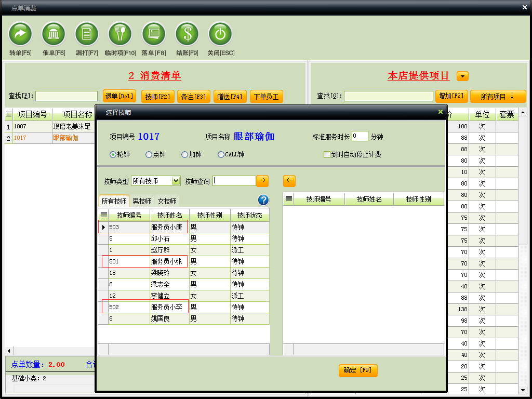Click the 本店提供项目 title link
This screenshot has height=399, width=532.
[x=419, y=75]
